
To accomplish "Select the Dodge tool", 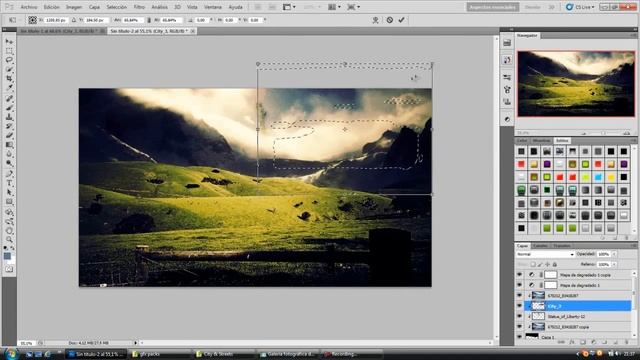I will [9, 163].
